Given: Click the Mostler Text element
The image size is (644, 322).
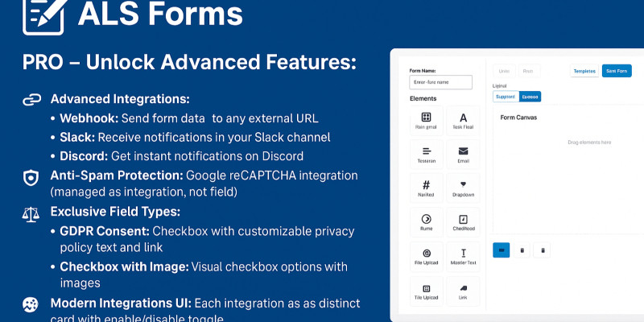Looking at the screenshot, I should point(463,256).
